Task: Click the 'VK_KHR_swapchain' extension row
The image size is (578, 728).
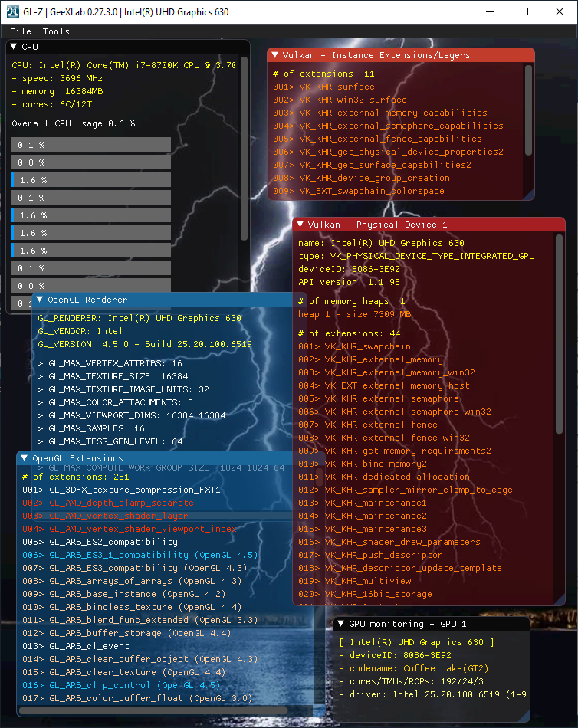Action: point(354,346)
